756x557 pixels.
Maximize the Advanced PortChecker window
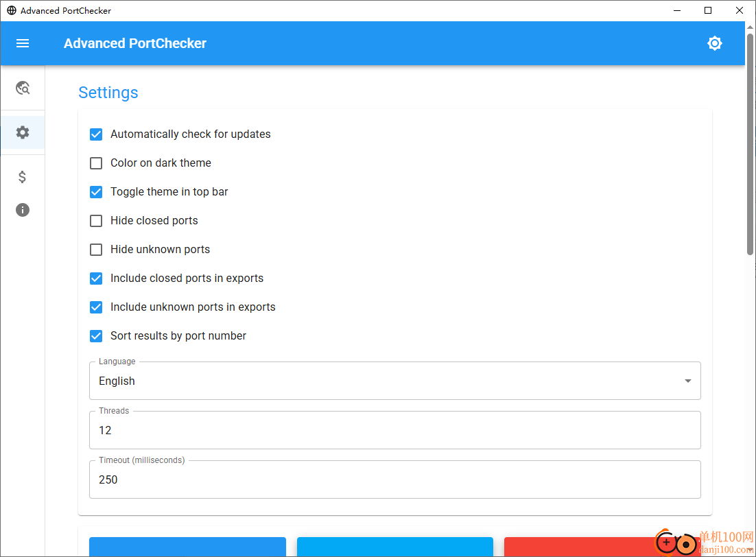coord(708,10)
